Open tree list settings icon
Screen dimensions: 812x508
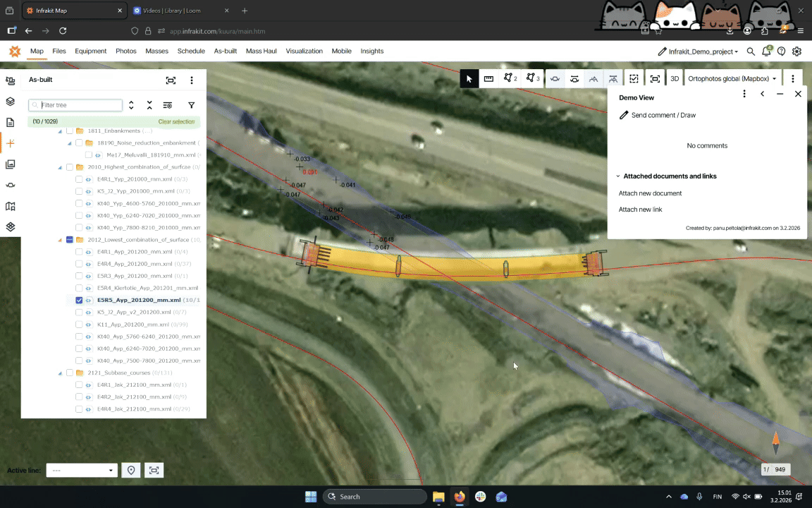(x=167, y=105)
